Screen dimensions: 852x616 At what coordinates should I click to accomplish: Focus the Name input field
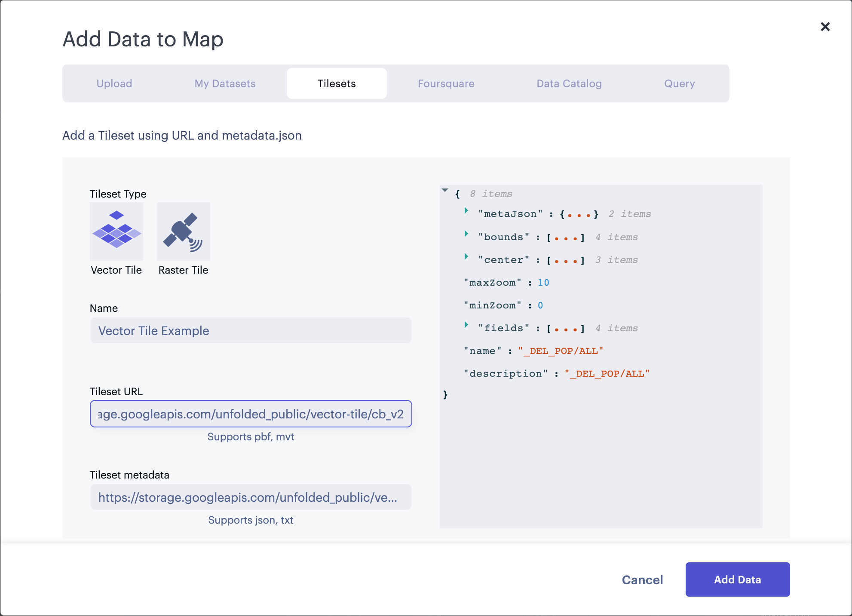point(251,330)
